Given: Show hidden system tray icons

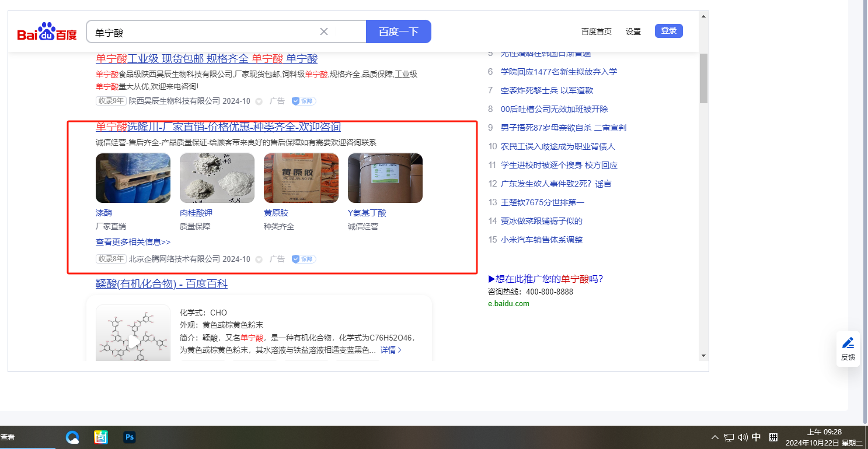Looking at the screenshot, I should [714, 437].
